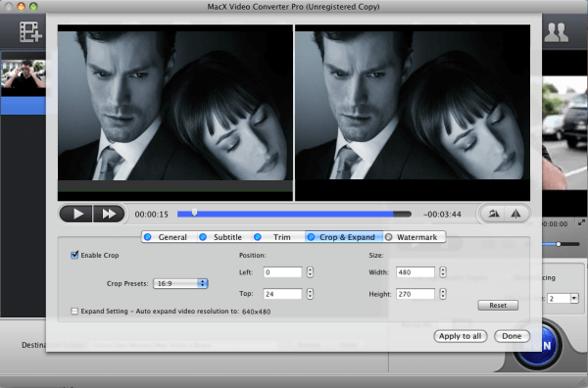Play the video preview
The width and height of the screenshot is (588, 388).
pyautogui.click(x=76, y=214)
